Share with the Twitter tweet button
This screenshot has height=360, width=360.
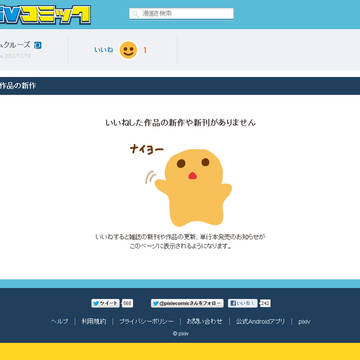pyautogui.click(x=105, y=303)
